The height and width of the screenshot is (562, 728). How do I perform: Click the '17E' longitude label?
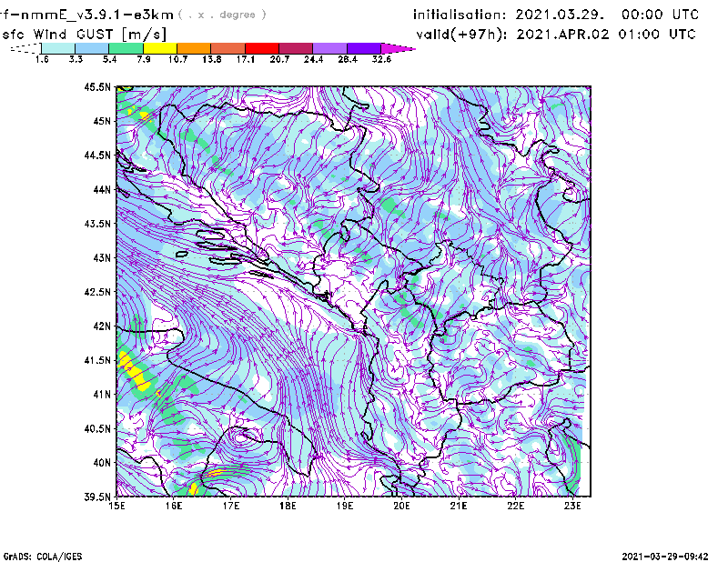(x=231, y=506)
